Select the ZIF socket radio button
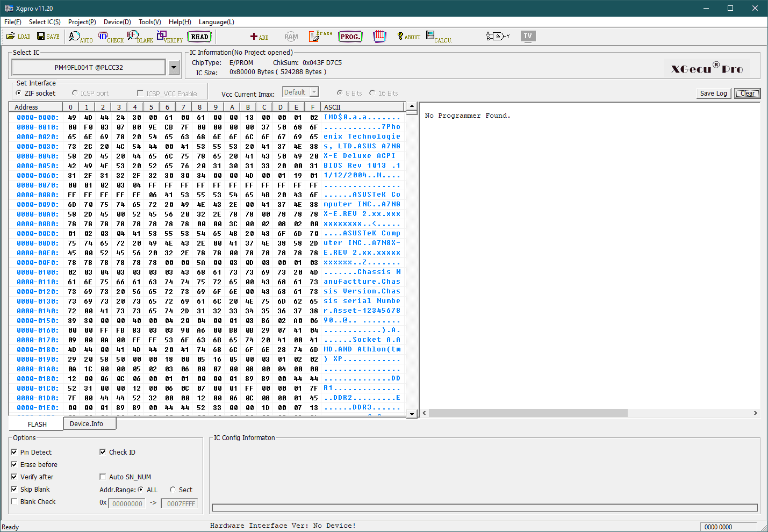 (19, 93)
